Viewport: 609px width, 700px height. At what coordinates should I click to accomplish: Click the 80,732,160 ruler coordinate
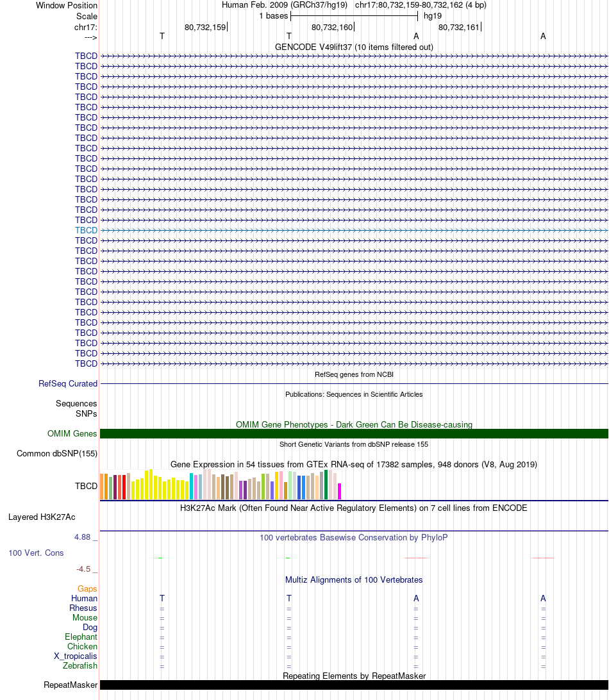click(332, 27)
